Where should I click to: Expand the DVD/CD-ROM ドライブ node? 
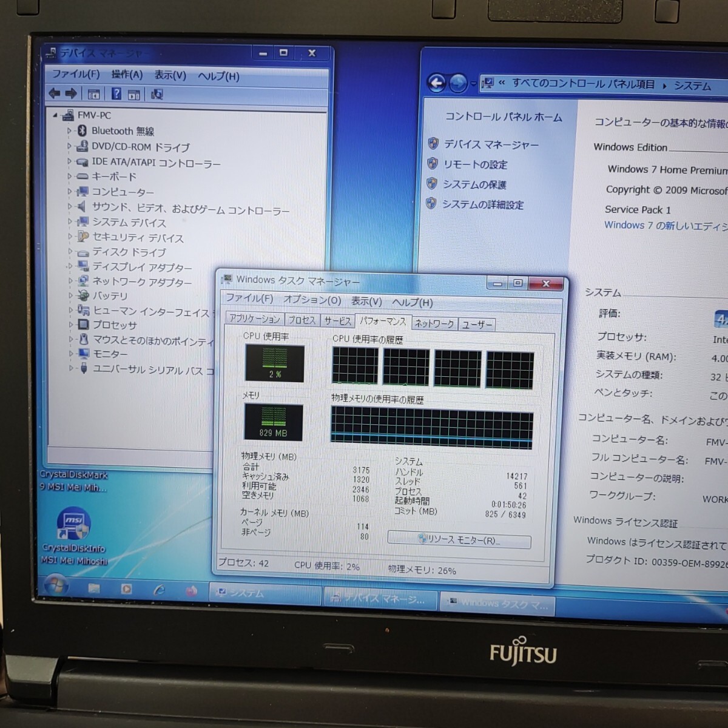69,146
